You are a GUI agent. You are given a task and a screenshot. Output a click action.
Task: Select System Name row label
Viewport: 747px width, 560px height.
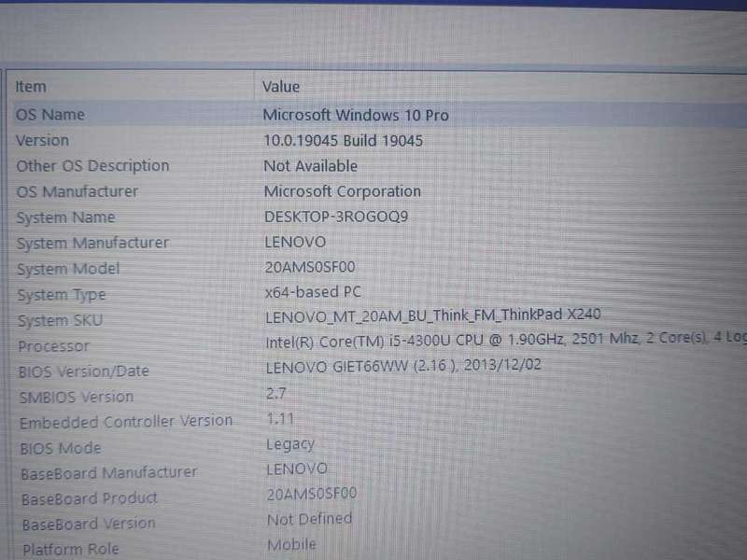[65, 217]
